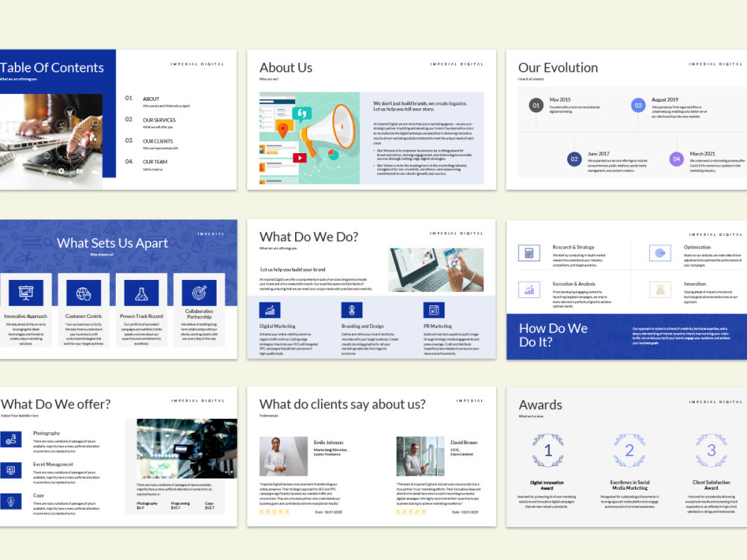This screenshot has height=560, width=747.
Task: Select the megaphone illustration on About Us slide
Action: click(x=310, y=138)
